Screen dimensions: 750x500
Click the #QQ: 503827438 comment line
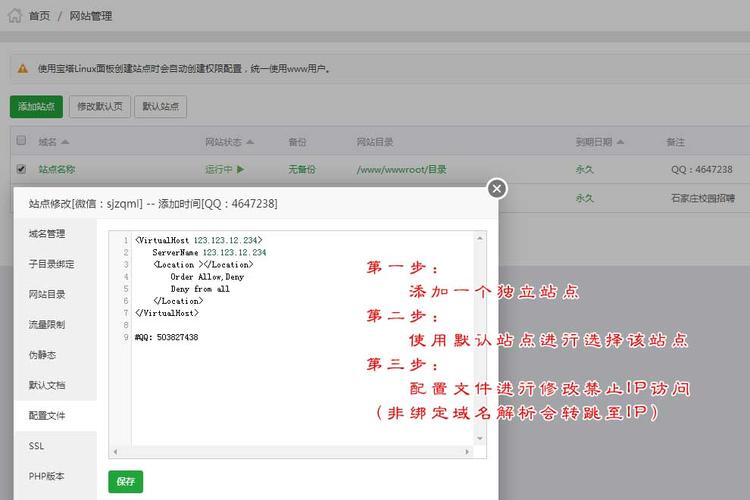click(166, 337)
